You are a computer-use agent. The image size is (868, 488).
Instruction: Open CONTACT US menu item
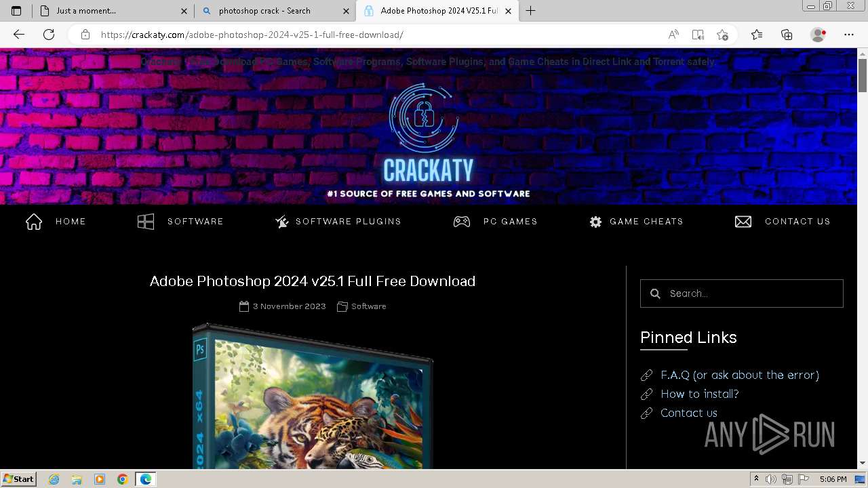(x=797, y=222)
